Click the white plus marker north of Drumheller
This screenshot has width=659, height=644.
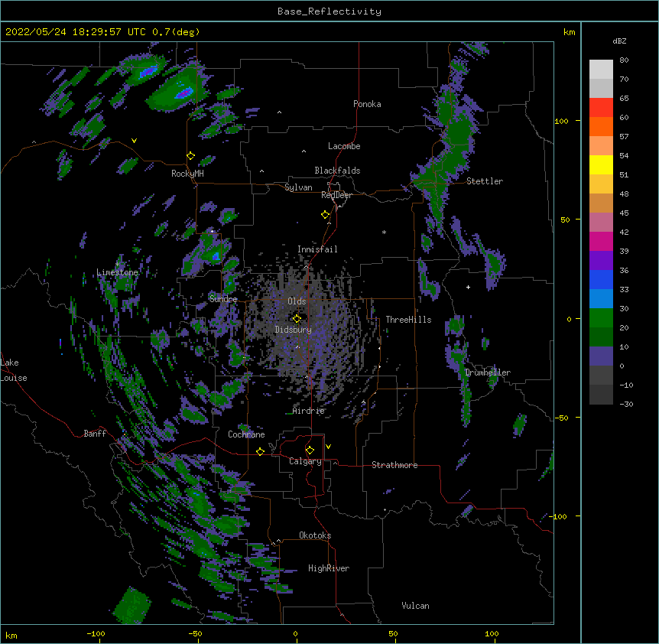tap(468, 287)
